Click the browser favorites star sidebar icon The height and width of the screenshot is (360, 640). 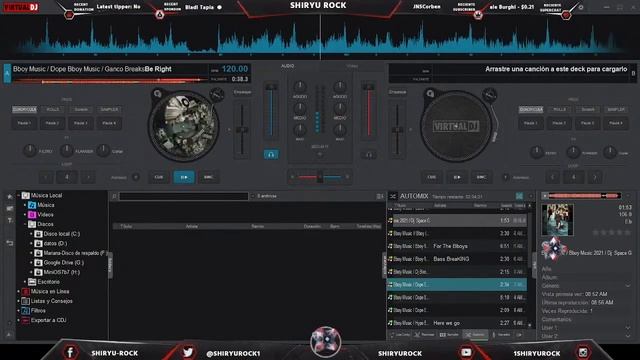[9, 196]
